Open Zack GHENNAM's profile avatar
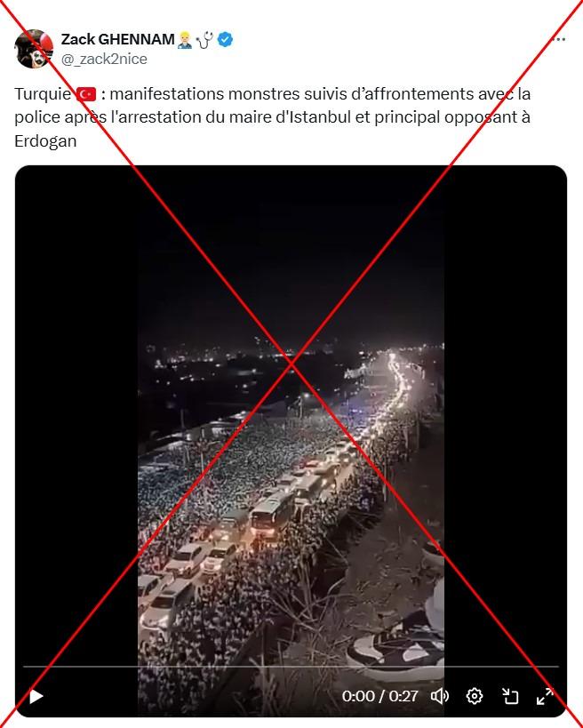This screenshot has width=583, height=728. tap(34, 49)
